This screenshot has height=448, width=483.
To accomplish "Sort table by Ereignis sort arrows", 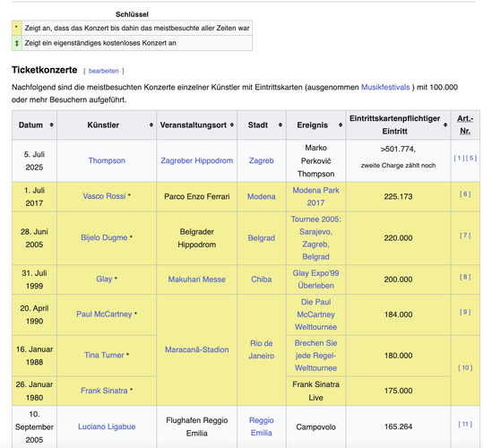I will click(341, 125).
